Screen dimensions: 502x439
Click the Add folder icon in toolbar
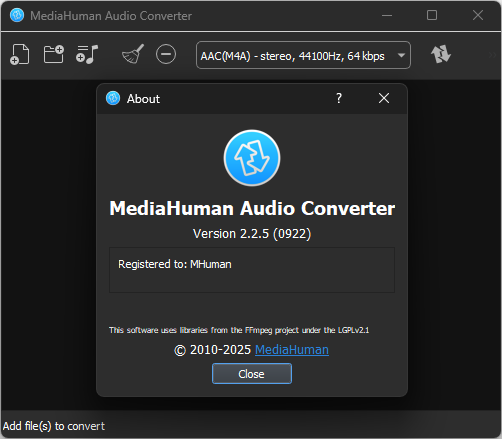point(53,54)
